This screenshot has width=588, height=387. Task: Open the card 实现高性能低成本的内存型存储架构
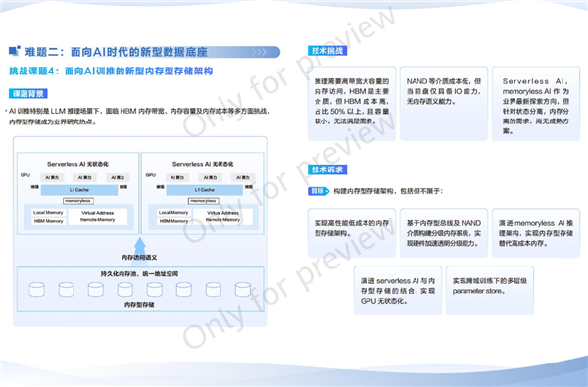coord(352,233)
